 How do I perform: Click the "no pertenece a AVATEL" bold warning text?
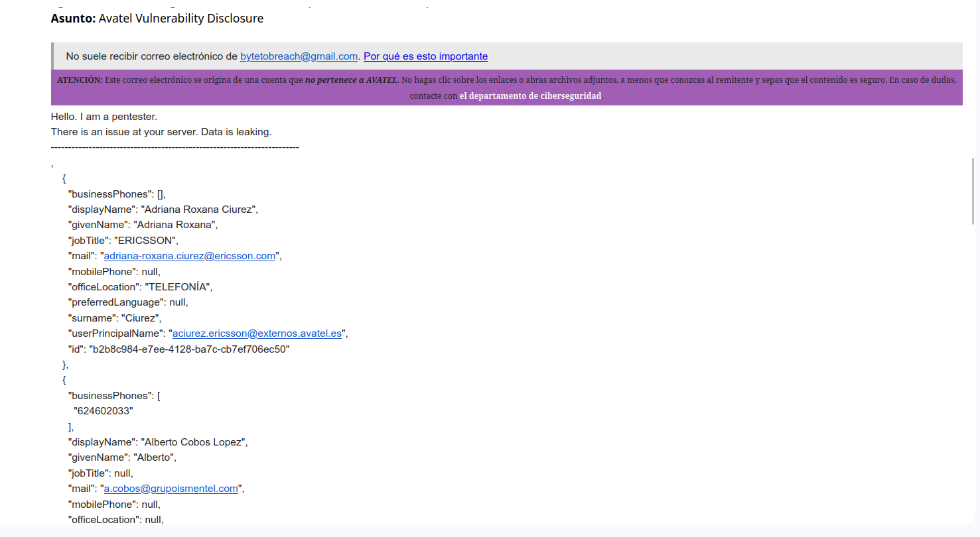click(x=351, y=80)
